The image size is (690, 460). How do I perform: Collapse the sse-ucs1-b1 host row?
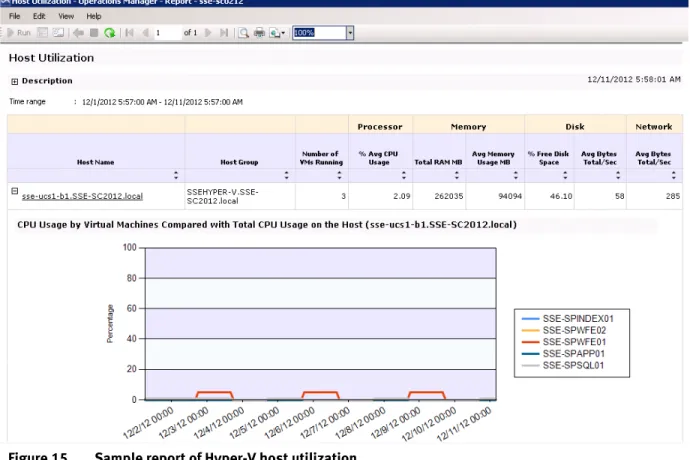click(x=15, y=191)
